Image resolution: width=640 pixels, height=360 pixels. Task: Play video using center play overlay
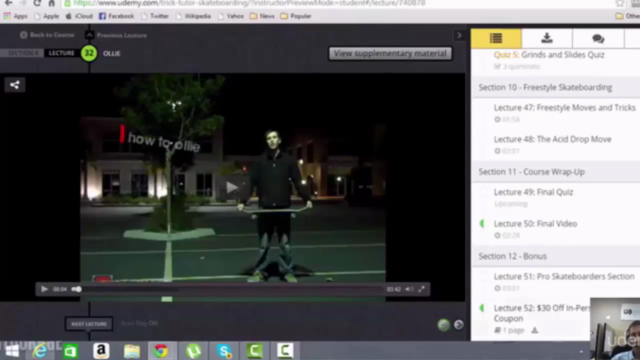pos(231,187)
